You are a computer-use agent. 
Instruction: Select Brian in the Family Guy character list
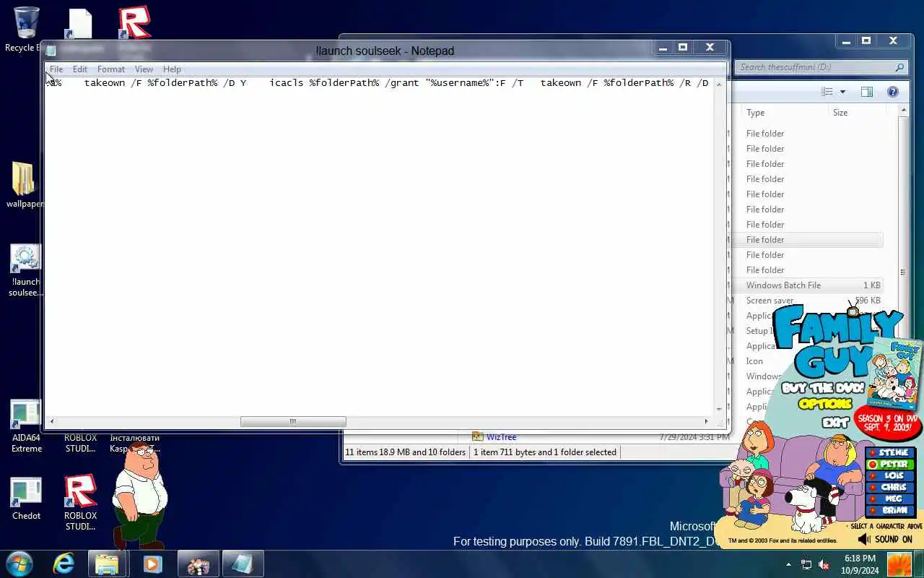[891, 511]
